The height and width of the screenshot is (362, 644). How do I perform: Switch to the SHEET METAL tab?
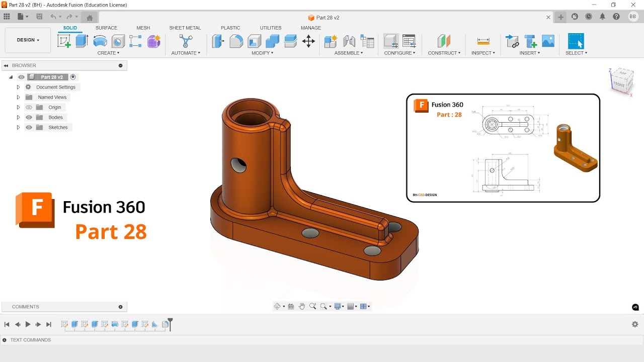[x=185, y=28]
